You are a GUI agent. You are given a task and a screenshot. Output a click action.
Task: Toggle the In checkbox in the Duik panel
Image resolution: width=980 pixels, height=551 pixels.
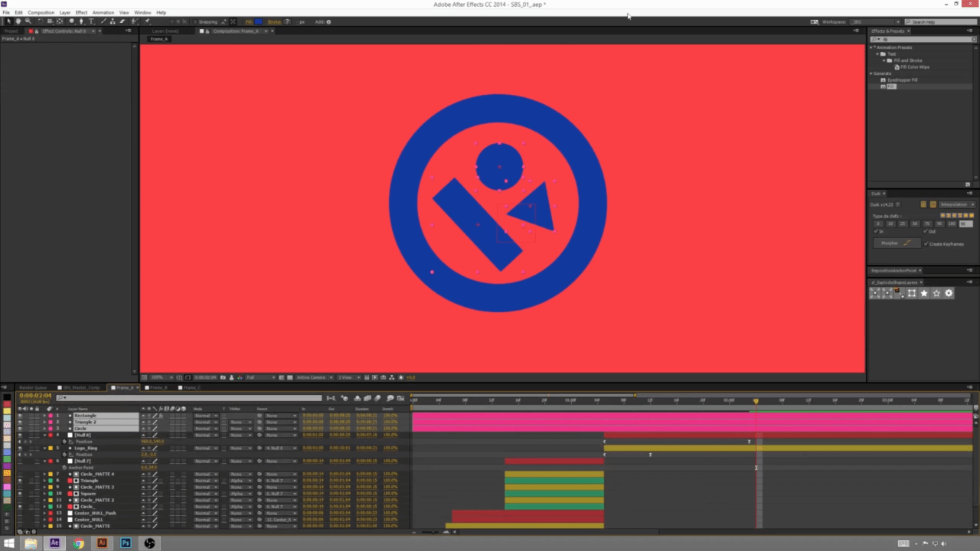tap(875, 231)
